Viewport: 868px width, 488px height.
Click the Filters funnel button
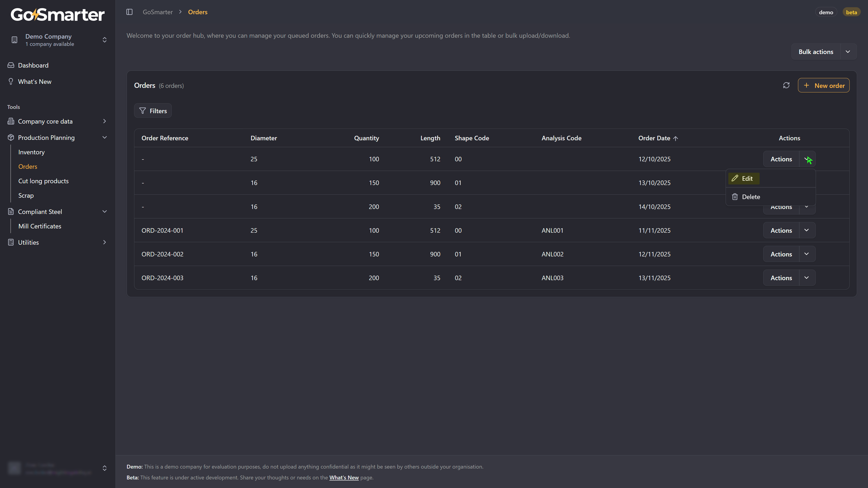[153, 111]
